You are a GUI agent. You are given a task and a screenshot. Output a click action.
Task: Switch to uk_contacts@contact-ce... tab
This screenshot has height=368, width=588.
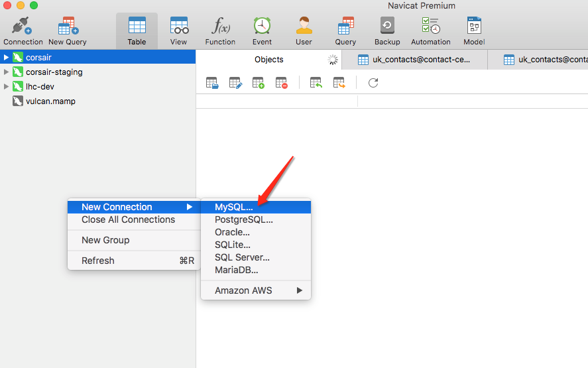415,60
